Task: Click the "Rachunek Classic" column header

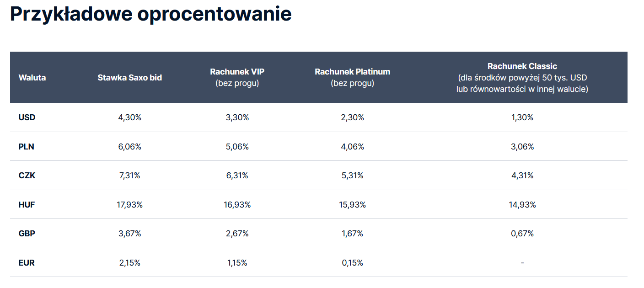Action: (x=522, y=66)
